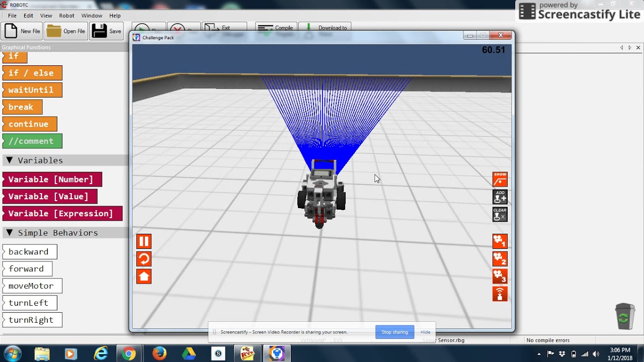Open Windows Explorer from taskbar
The height and width of the screenshot is (362, 644).
click(42, 354)
